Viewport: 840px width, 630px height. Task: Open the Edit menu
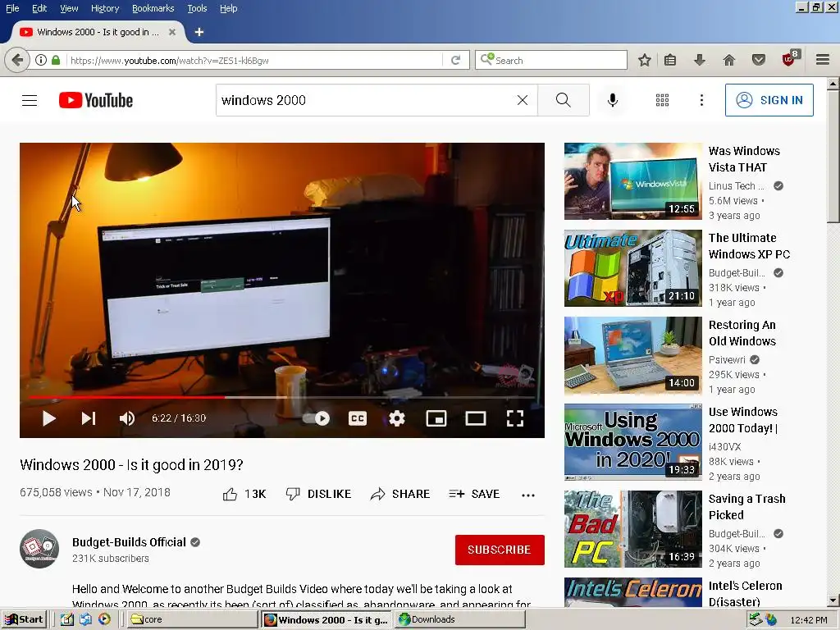pyautogui.click(x=39, y=8)
